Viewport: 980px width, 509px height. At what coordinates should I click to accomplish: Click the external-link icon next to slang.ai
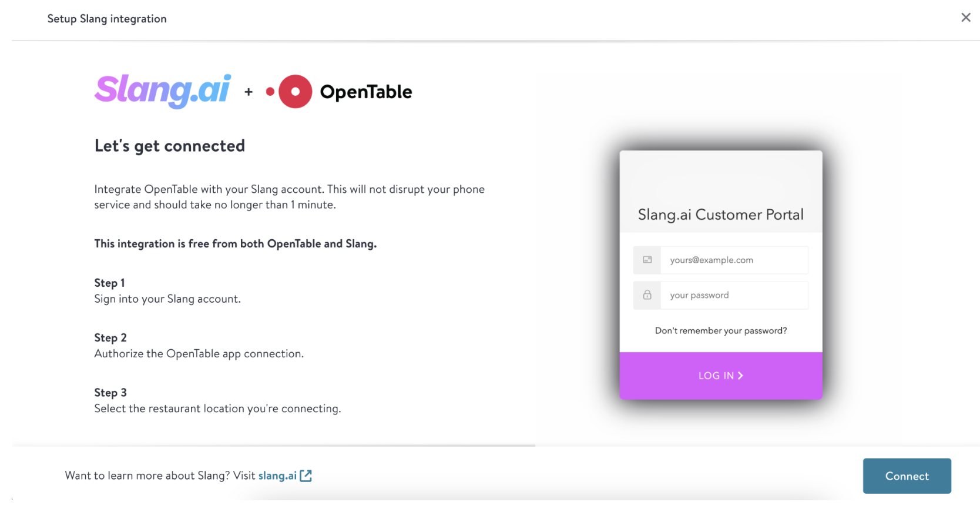tap(306, 475)
